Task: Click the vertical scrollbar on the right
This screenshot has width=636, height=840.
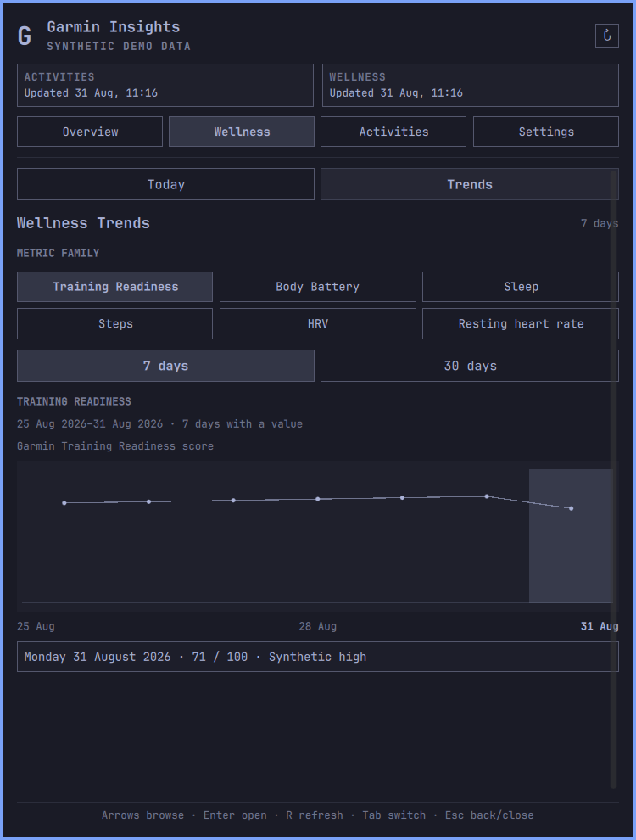Action: (613, 479)
